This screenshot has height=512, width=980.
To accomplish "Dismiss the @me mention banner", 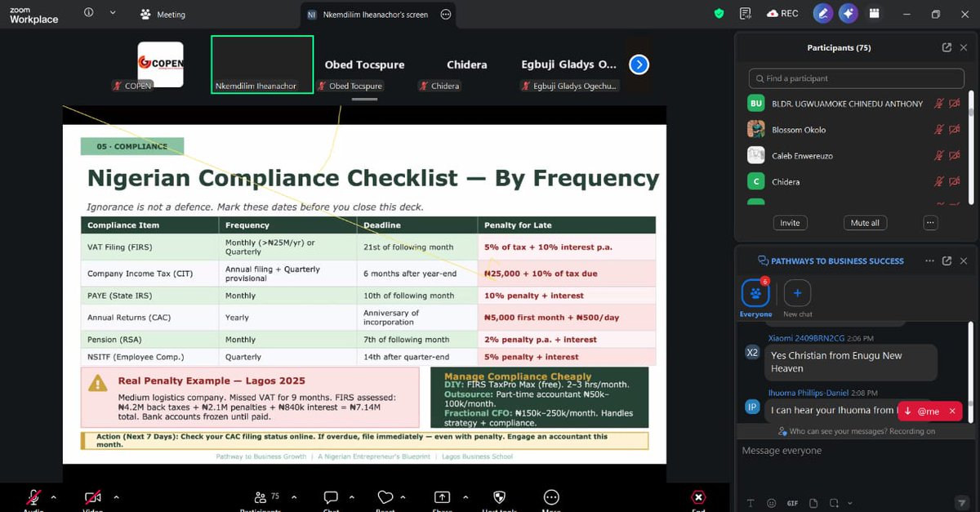I will [951, 412].
